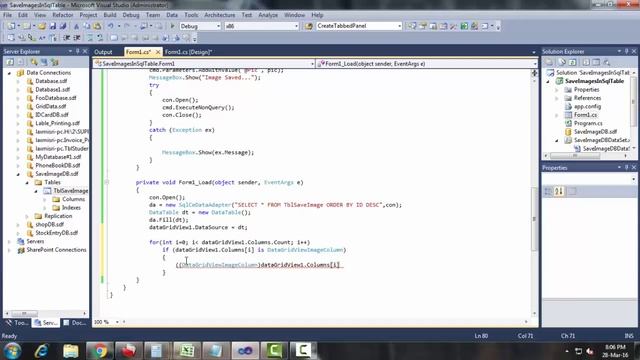Click the Open File toolbar icon

[42, 26]
